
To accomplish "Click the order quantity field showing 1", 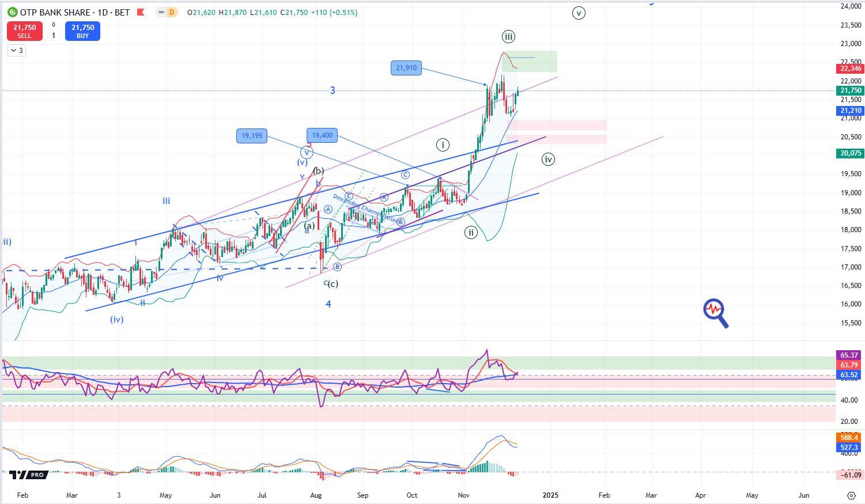I will click(x=54, y=35).
